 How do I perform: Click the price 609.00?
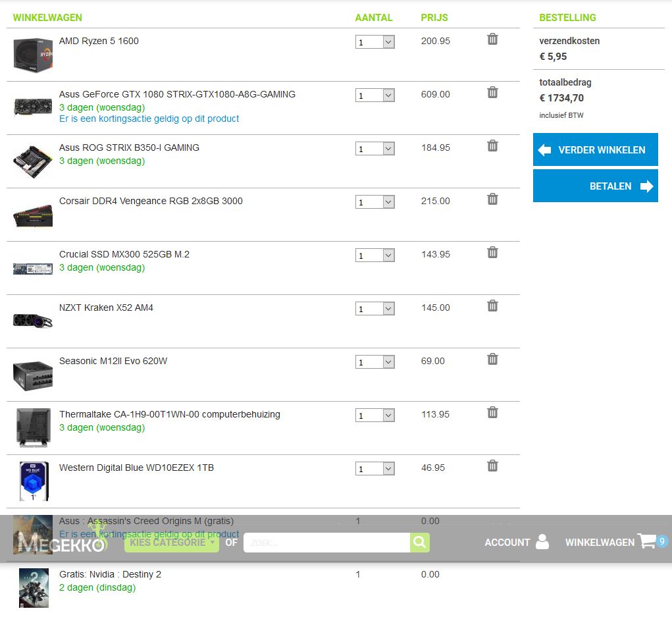436,94
